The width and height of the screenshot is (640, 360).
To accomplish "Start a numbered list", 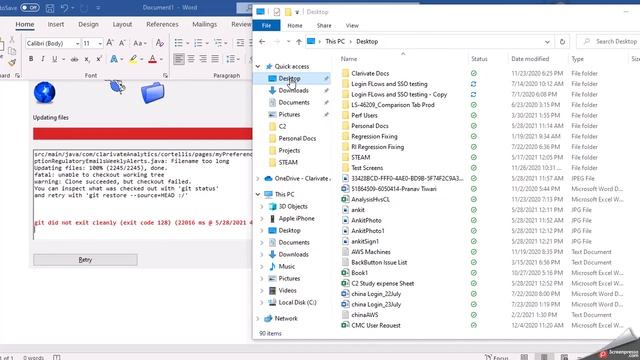I will coord(198,43).
